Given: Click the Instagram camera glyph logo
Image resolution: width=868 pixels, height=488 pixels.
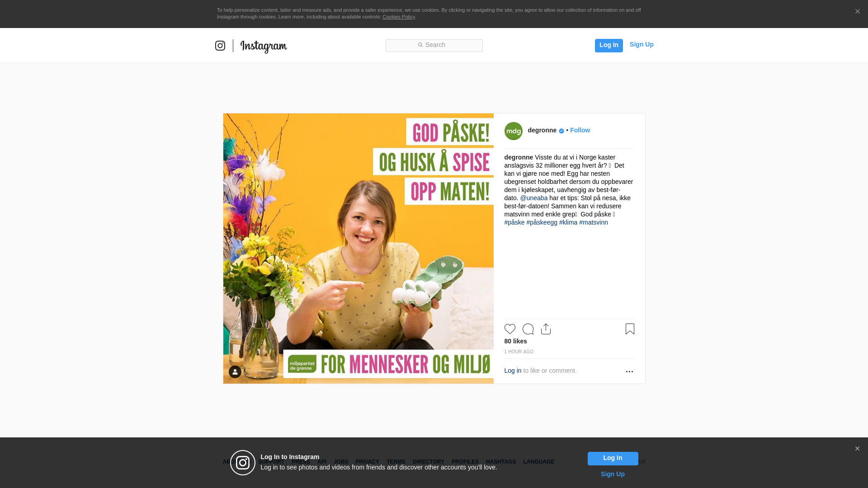Looking at the screenshot, I should pyautogui.click(x=220, y=46).
